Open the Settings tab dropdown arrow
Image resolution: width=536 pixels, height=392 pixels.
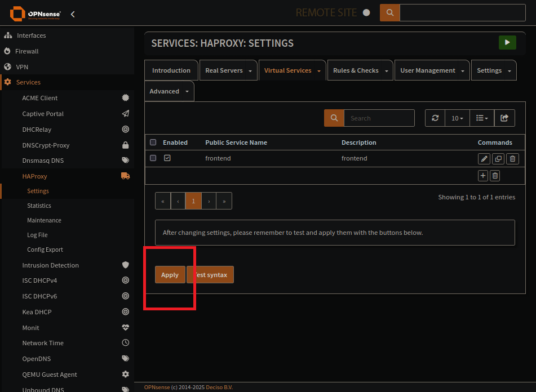point(510,70)
